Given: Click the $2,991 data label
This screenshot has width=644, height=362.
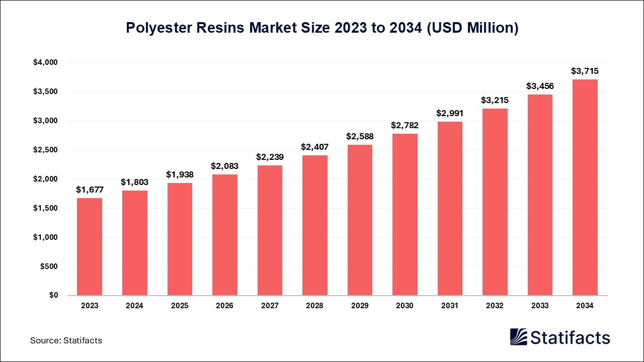Looking at the screenshot, I should (x=450, y=113).
